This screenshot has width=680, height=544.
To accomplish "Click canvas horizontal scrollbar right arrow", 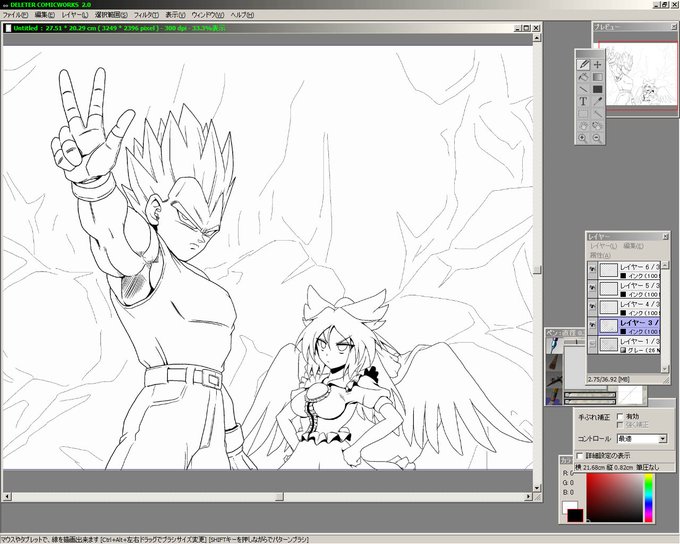I will (528, 496).
